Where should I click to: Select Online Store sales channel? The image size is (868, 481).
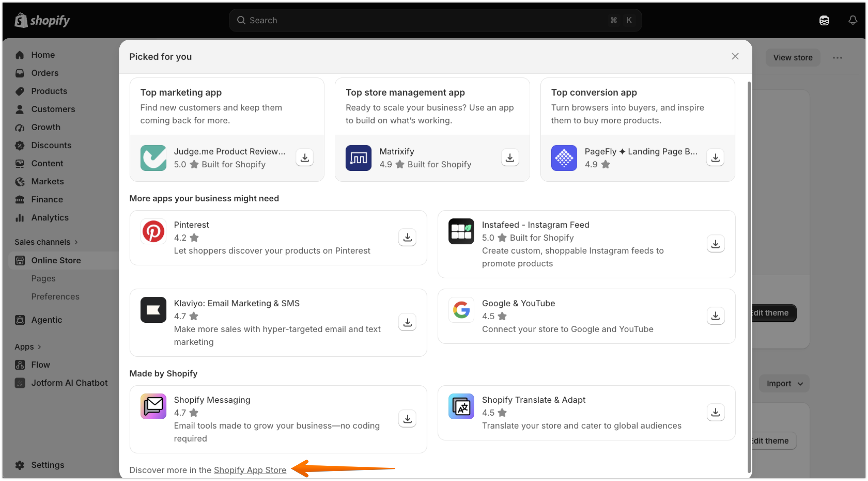click(x=64, y=260)
